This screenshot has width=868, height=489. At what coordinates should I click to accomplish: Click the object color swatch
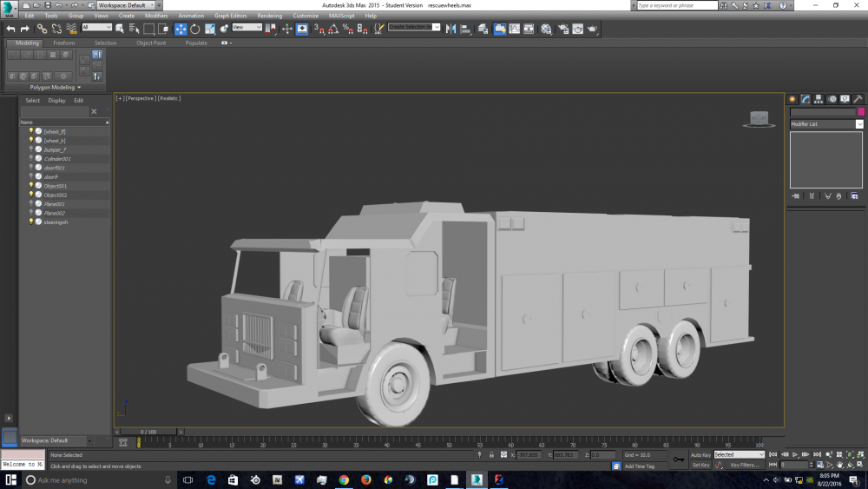tap(860, 112)
